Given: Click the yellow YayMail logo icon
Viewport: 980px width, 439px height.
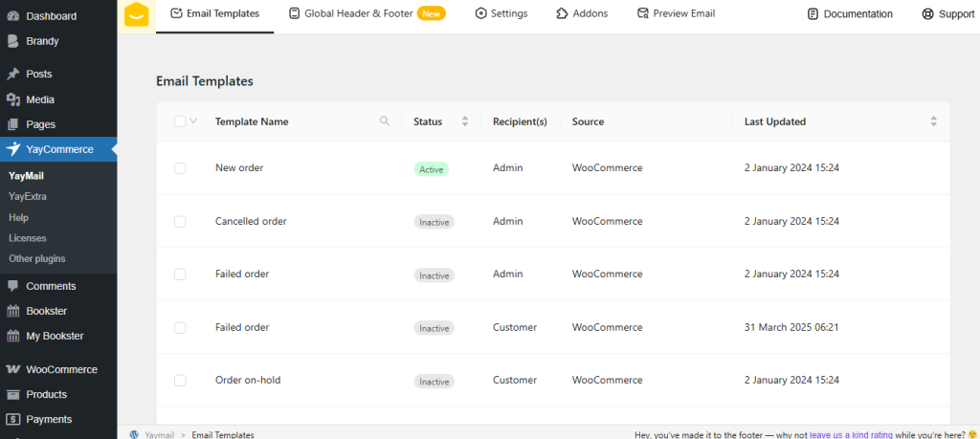Looking at the screenshot, I should (x=136, y=14).
